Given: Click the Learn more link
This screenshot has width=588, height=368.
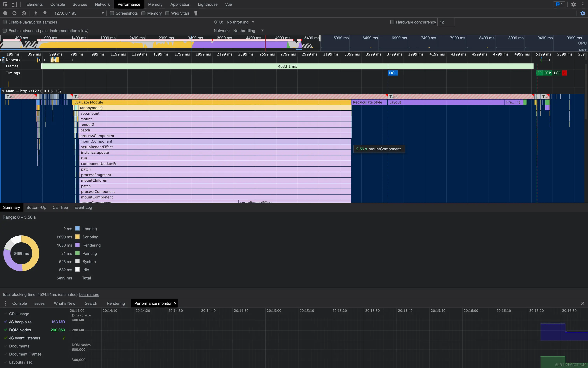Looking at the screenshot, I should coord(89,294).
